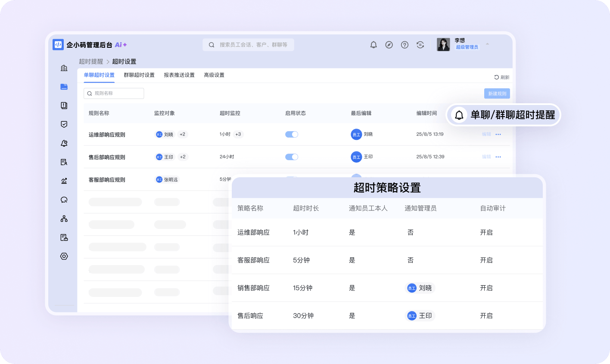The image size is (610, 364).
Task: Click the notification bell in the header
Action: click(x=373, y=45)
